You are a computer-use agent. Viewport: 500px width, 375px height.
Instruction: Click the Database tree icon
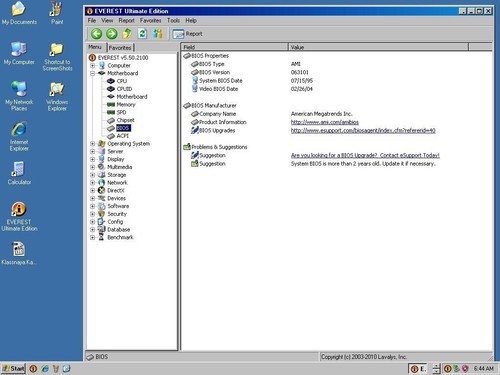click(101, 229)
